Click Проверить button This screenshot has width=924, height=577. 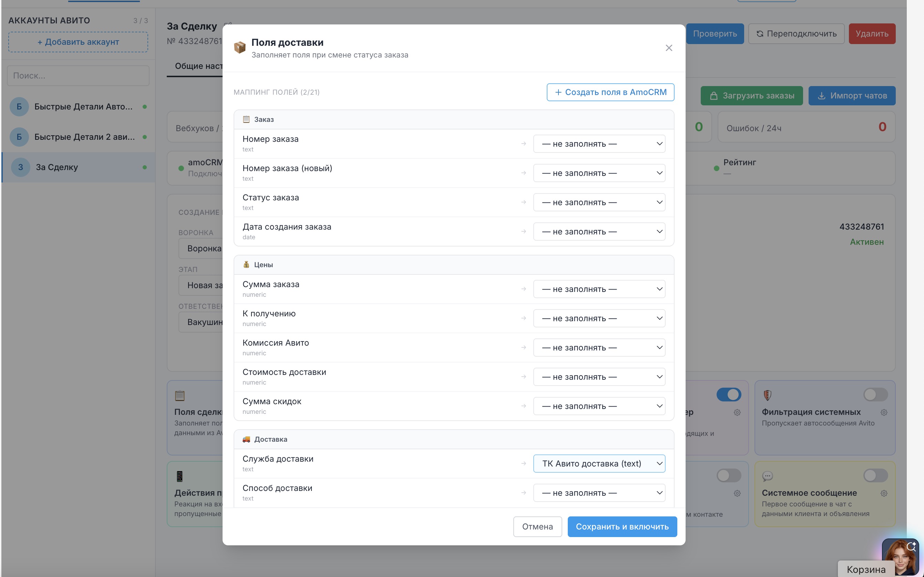pyautogui.click(x=715, y=34)
